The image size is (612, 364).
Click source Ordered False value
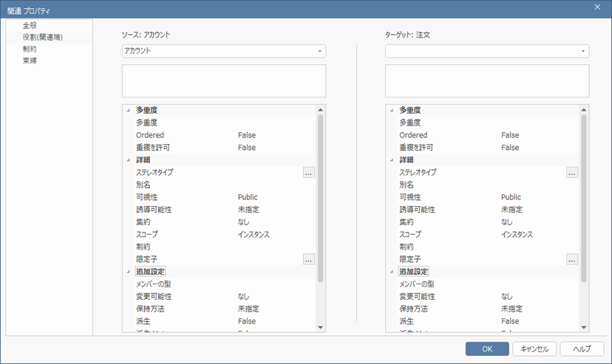(247, 135)
